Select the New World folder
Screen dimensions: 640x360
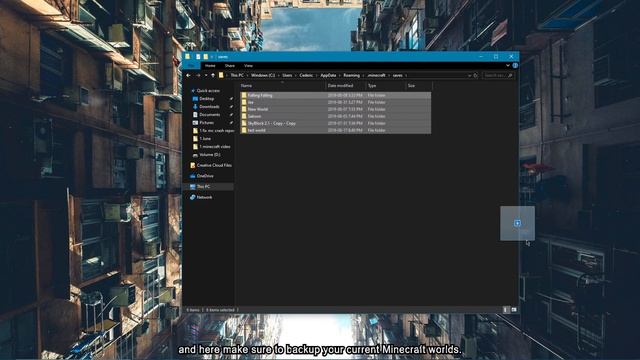pyautogui.click(x=336, y=109)
